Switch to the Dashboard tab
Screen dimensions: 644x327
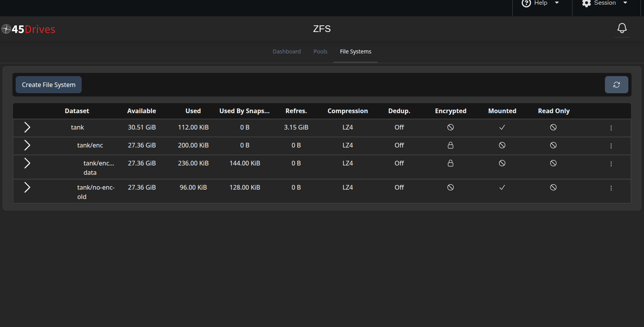[286, 52]
